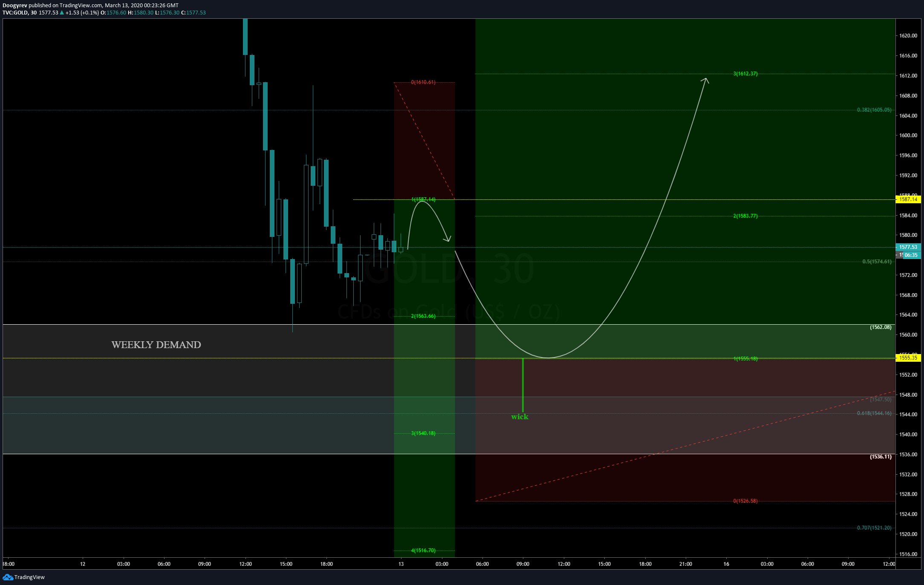Click the +1.53 (+0.1%) change readout
This screenshot has height=585, width=924.
[82, 13]
